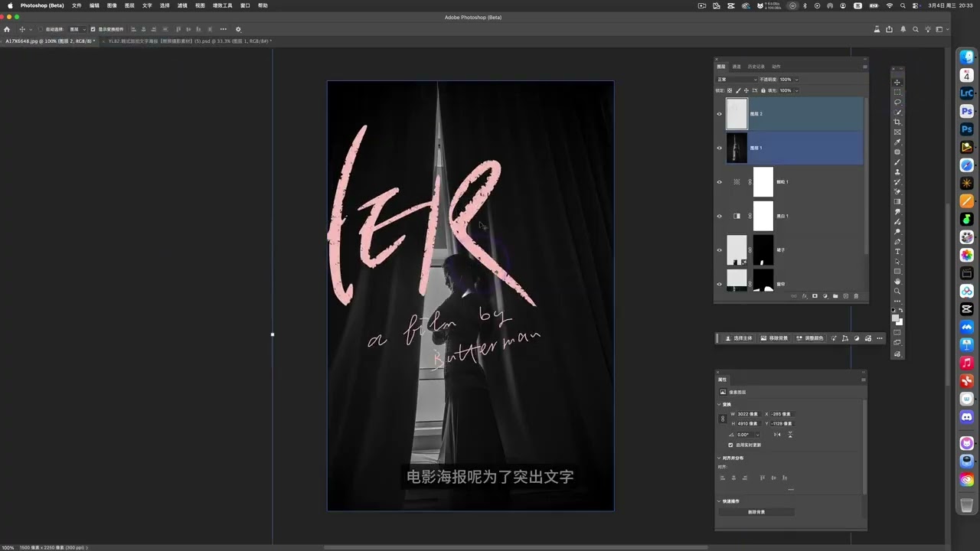Switch to the 历史记录 tab
980x551 pixels.
click(756, 67)
